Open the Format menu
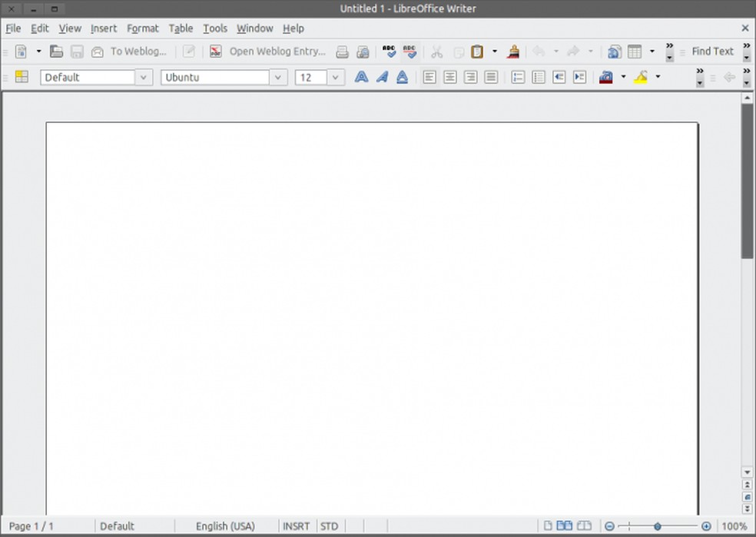Screen dimensions: 756x537 142,28
